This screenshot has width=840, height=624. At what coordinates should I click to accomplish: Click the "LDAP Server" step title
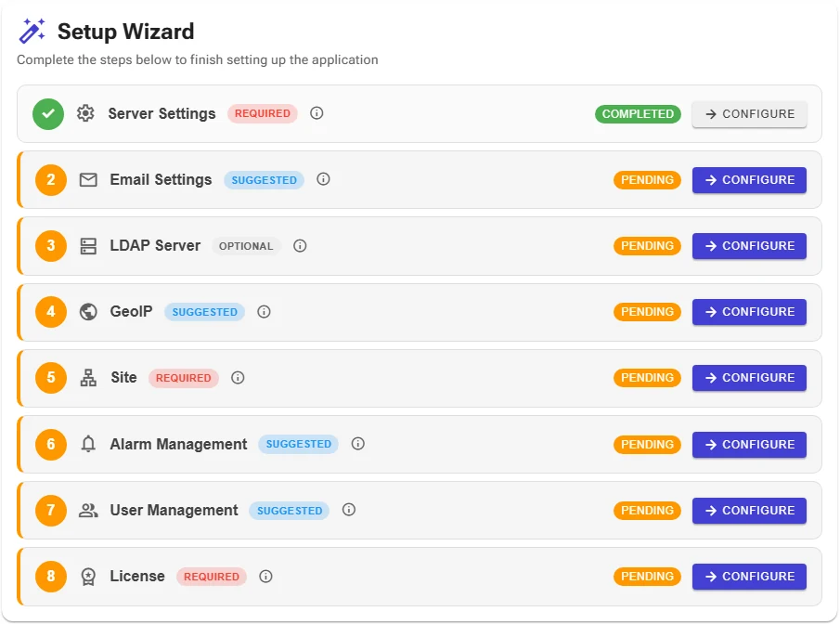(155, 245)
